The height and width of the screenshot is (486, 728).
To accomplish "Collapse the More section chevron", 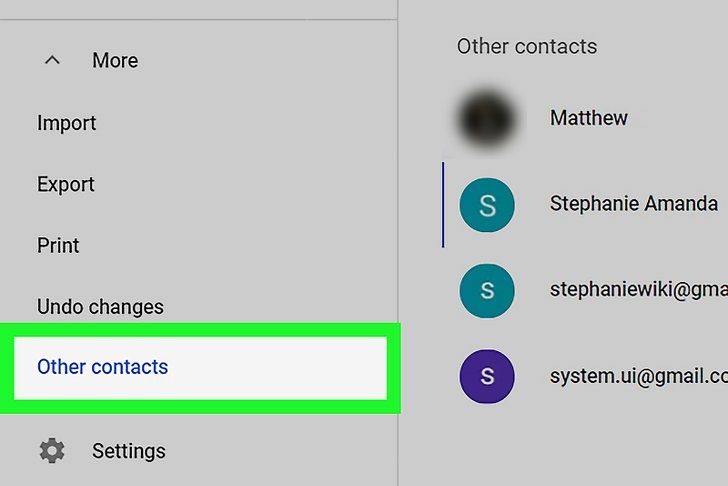I will [x=52, y=61].
